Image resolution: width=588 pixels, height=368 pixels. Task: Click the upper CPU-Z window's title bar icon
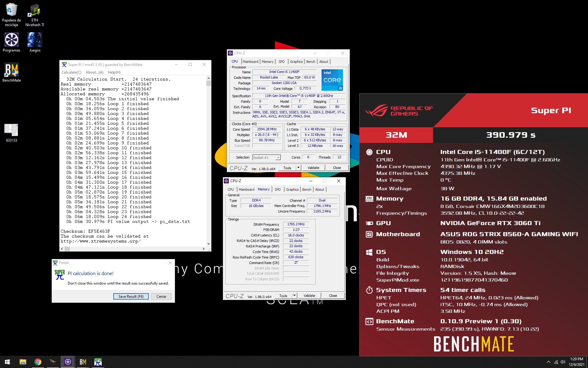coord(230,53)
